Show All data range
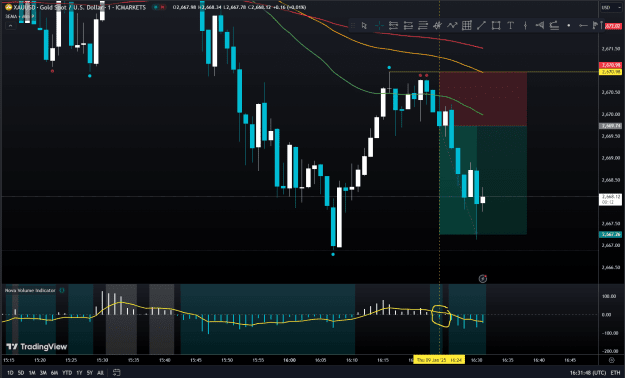 tap(100, 373)
